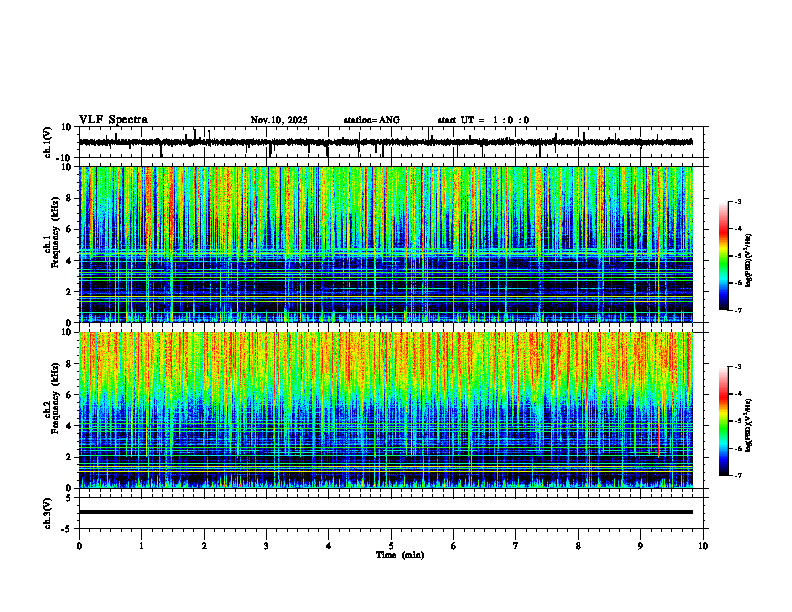
Task: Select the date text "Nov.10, 2025"
Action: (x=279, y=120)
